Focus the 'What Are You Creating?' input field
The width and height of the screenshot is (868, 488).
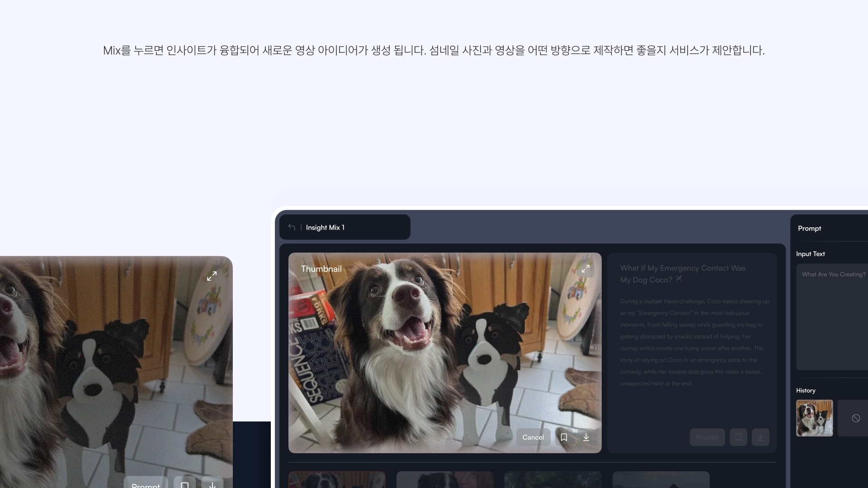click(x=832, y=316)
